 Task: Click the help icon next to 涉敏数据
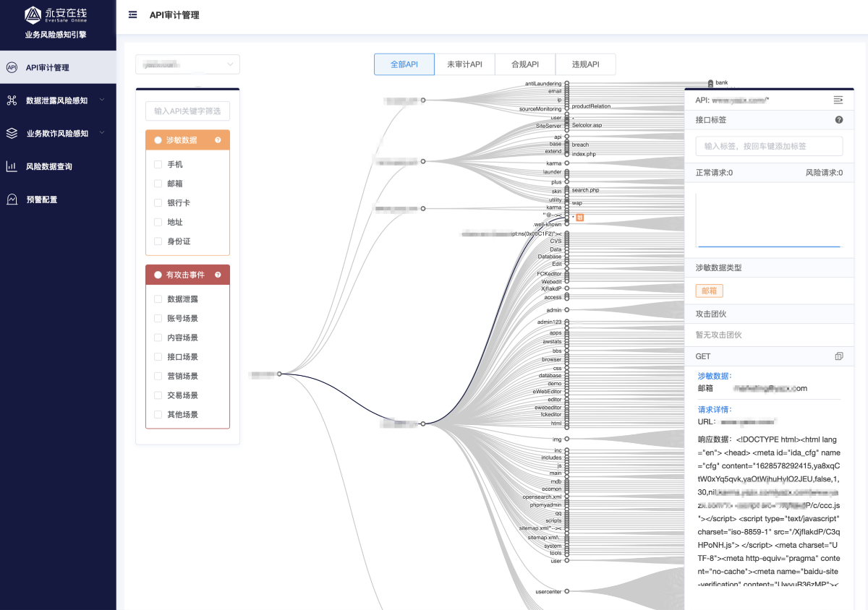(x=218, y=140)
